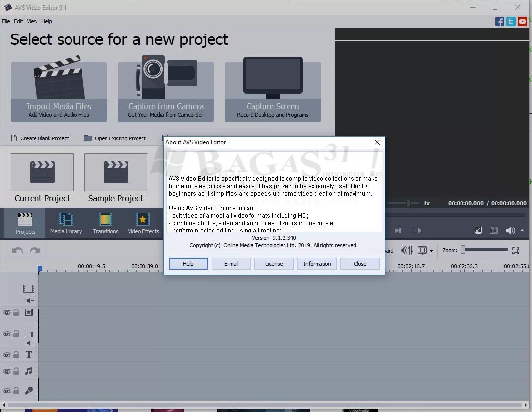
Task: Create a blank project
Action: pyautogui.click(x=40, y=138)
